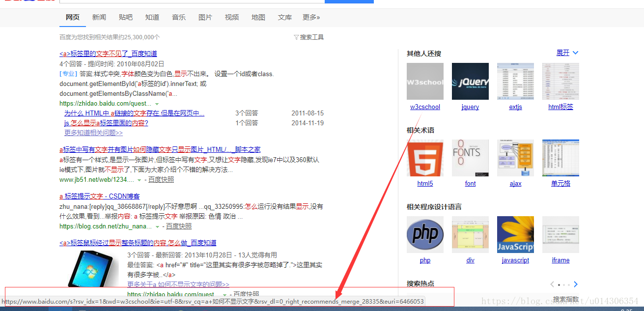Open the 知道 tab

(x=152, y=17)
